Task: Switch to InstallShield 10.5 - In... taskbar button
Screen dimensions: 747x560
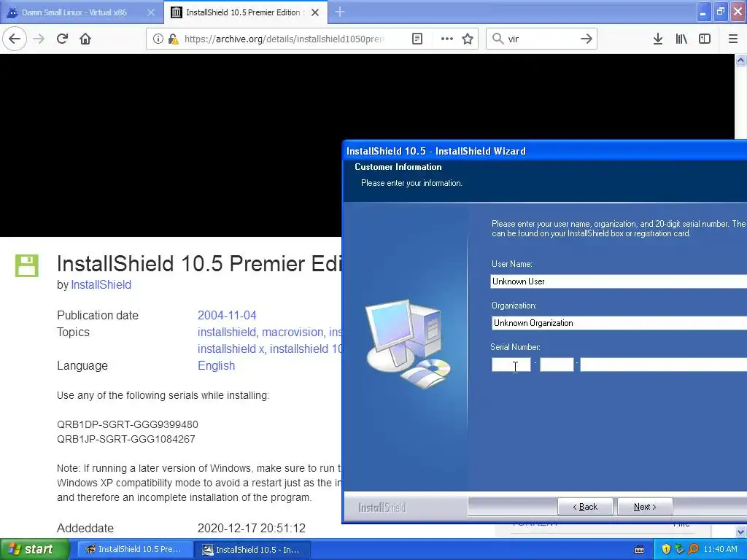Action: (252, 550)
